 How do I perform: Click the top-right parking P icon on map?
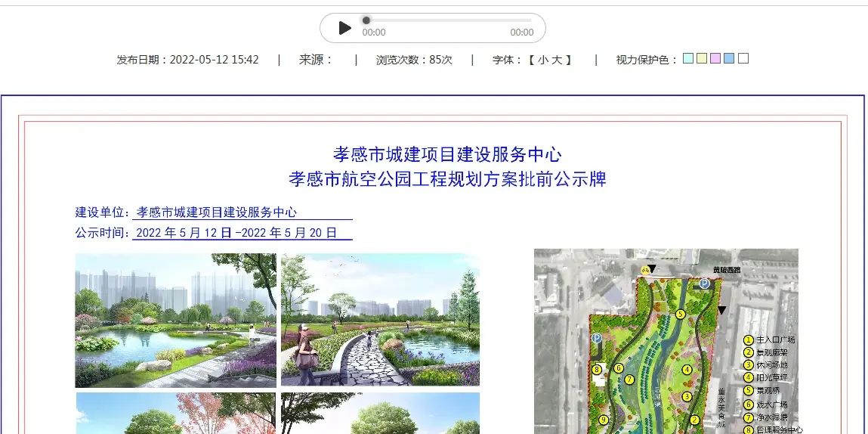click(704, 284)
